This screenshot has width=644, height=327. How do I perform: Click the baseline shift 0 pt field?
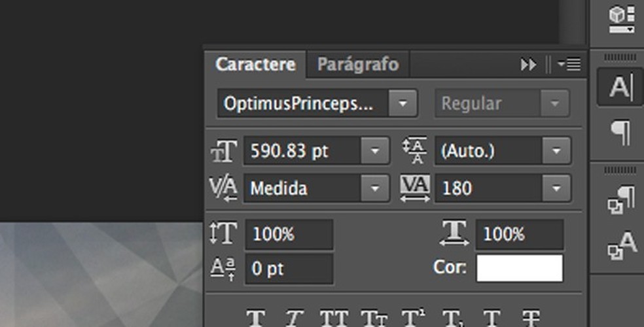coord(288,269)
